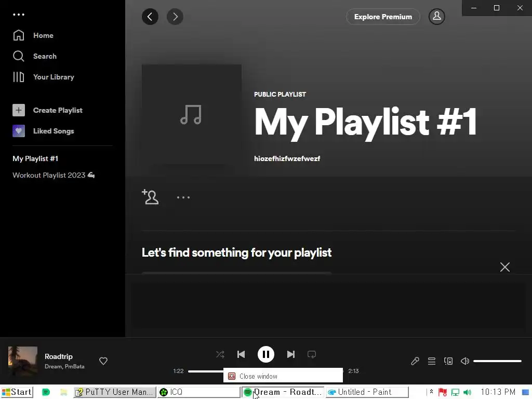Click the Liked Songs heart icon
This screenshot has height=399, width=532.
coord(19,131)
